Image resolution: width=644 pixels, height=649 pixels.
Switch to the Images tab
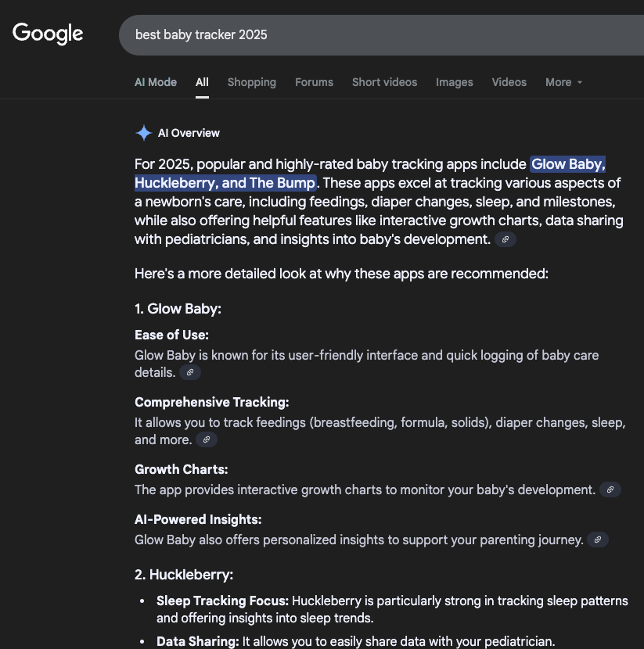455,82
